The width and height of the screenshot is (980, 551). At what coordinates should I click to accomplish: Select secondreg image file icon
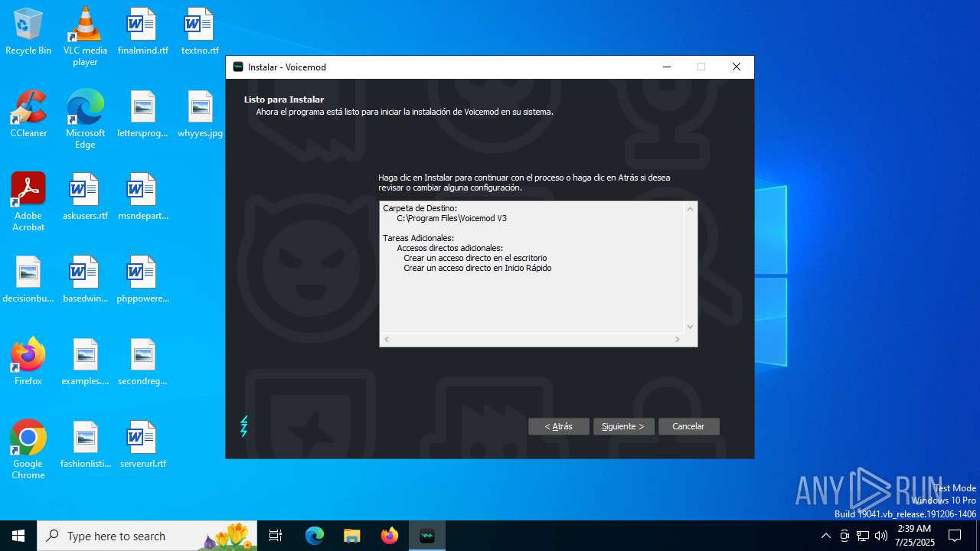coord(142,363)
